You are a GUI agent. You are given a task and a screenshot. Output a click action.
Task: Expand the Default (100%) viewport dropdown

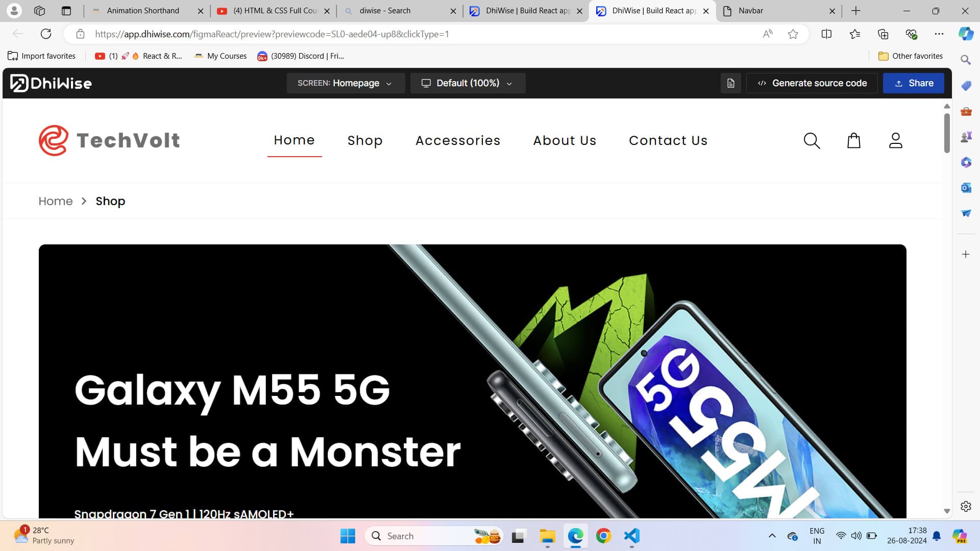coord(468,83)
